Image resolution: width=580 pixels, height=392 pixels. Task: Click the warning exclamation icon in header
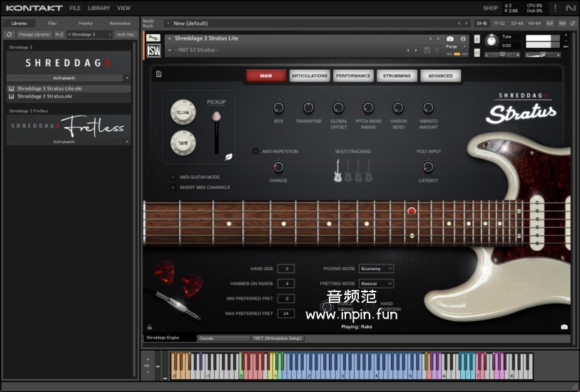point(555,8)
